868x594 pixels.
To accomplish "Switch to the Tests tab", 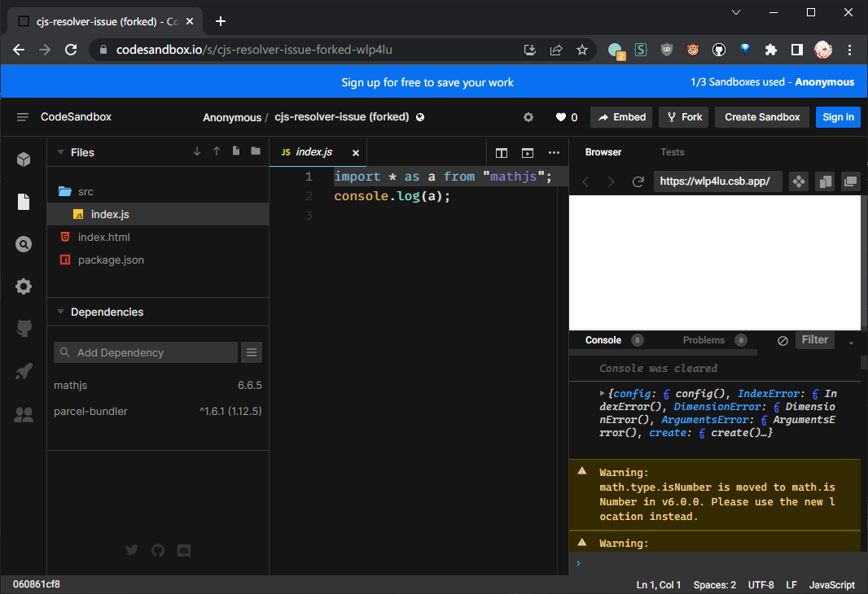I will click(x=672, y=152).
